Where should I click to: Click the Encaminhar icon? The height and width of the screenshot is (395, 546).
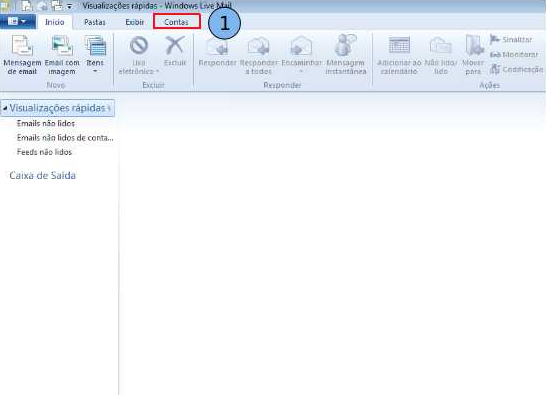[x=302, y=46]
